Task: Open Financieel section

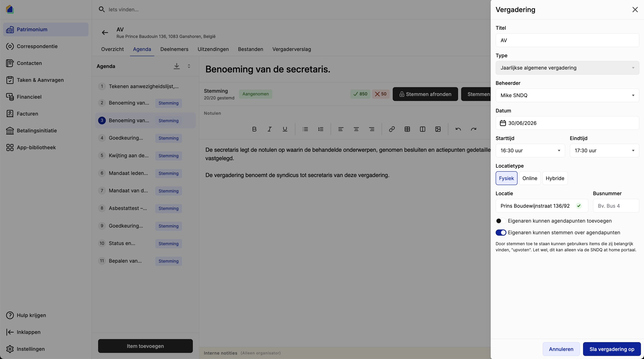Action: coord(46,97)
